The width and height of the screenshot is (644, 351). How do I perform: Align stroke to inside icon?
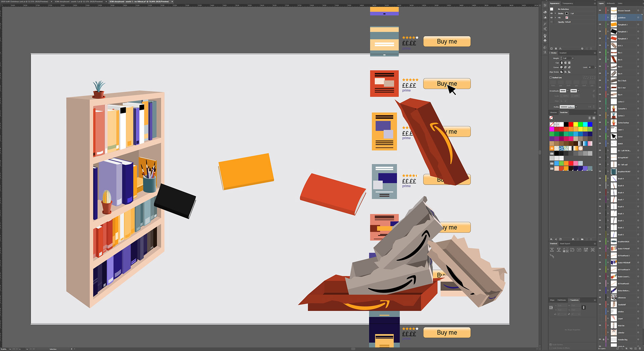point(566,72)
